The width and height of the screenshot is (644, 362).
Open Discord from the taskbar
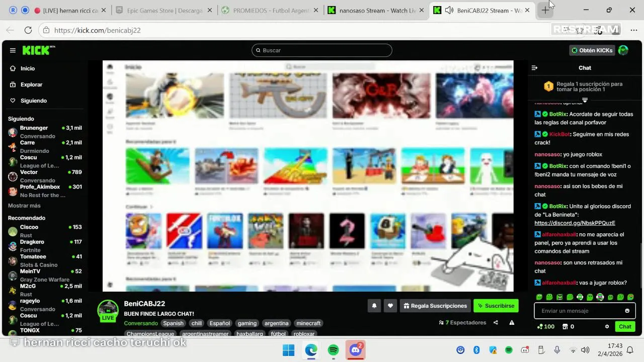pyautogui.click(x=356, y=350)
